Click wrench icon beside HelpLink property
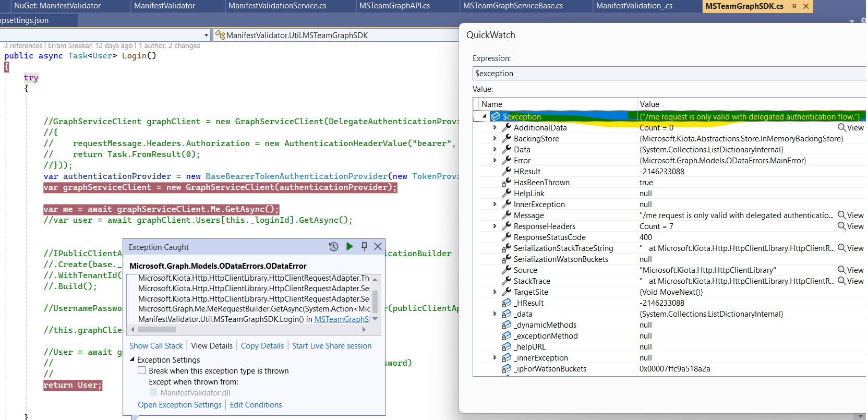The height and width of the screenshot is (420, 868). 507,193
